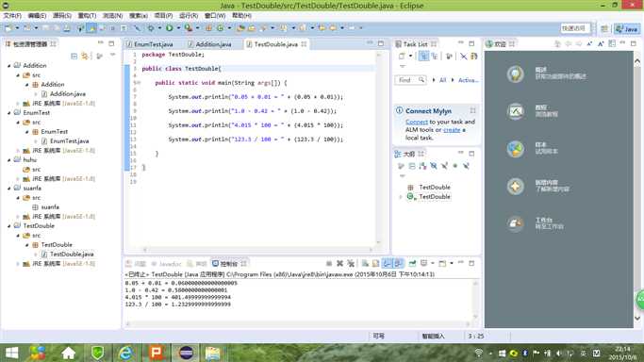Expand JRE system library under Addition
This screenshot has height=362, width=644.
click(x=18, y=104)
